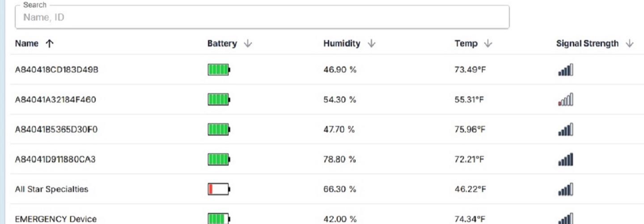Sort by Battery column arrow

(x=248, y=43)
